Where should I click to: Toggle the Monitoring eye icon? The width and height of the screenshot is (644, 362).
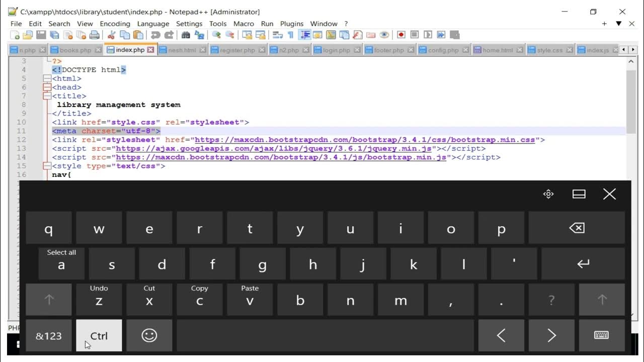coord(384,35)
